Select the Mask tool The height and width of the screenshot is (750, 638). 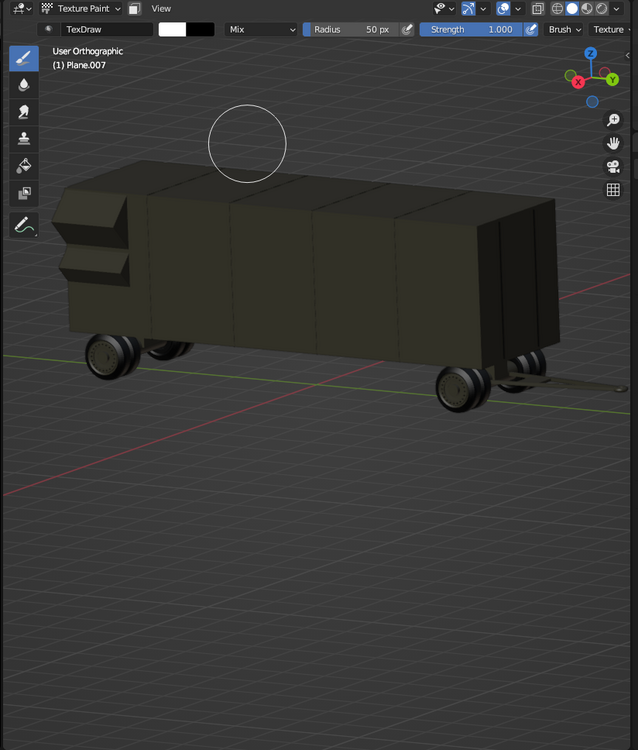23,193
